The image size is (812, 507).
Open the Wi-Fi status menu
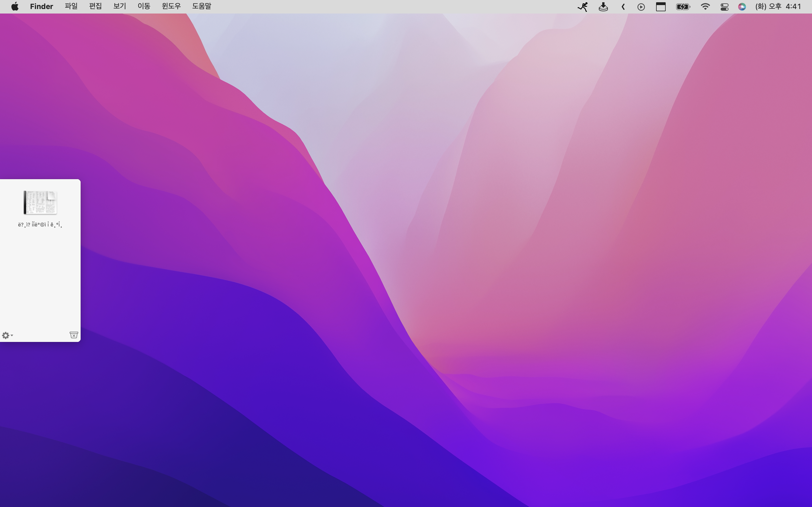tap(705, 7)
